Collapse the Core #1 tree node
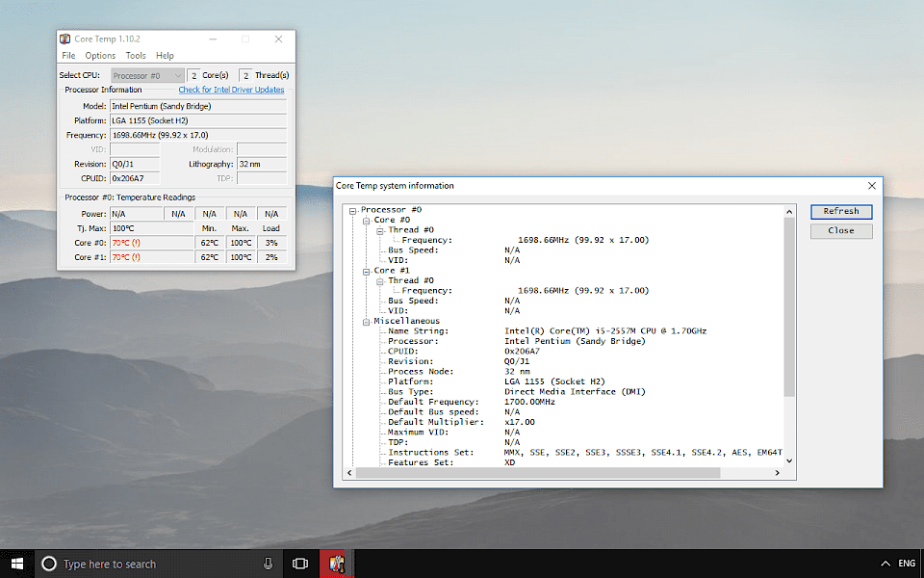 click(366, 272)
